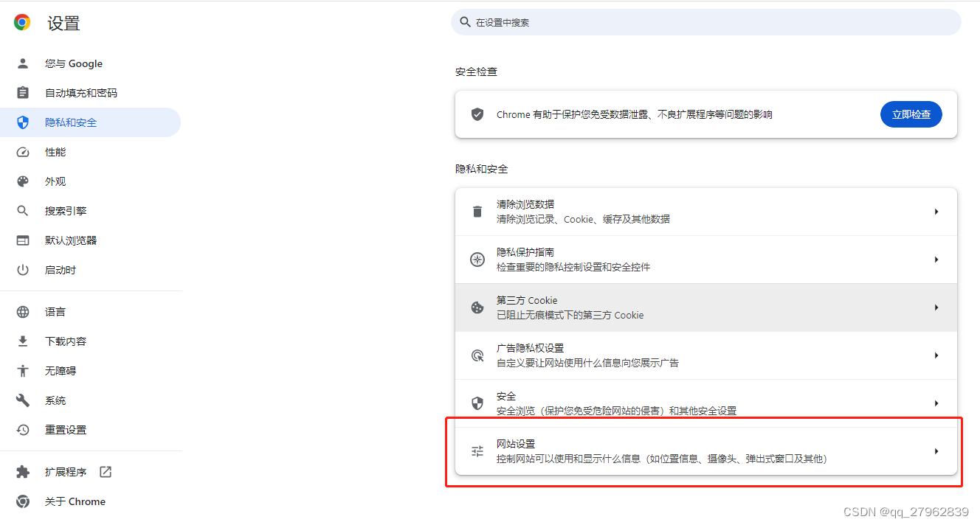Click the trash icon for 清除浏览数据
This screenshot has width=980, height=525.
(477, 212)
